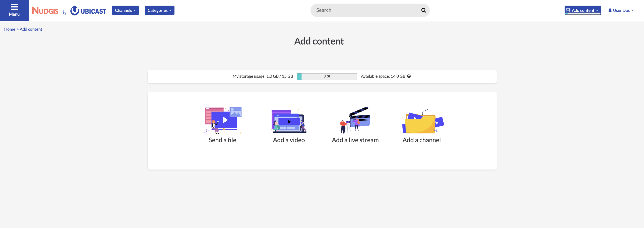Click the Add content breadcrumb link
644x228 pixels.
(31, 29)
